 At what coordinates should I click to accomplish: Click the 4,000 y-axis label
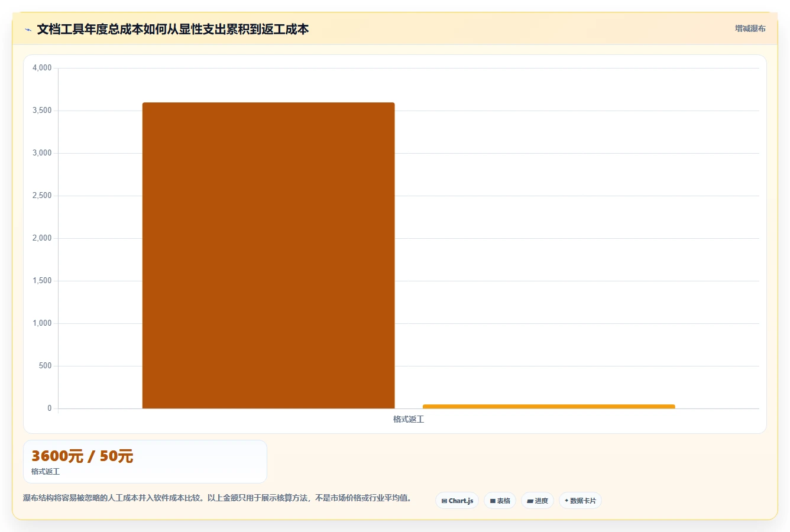[42, 68]
